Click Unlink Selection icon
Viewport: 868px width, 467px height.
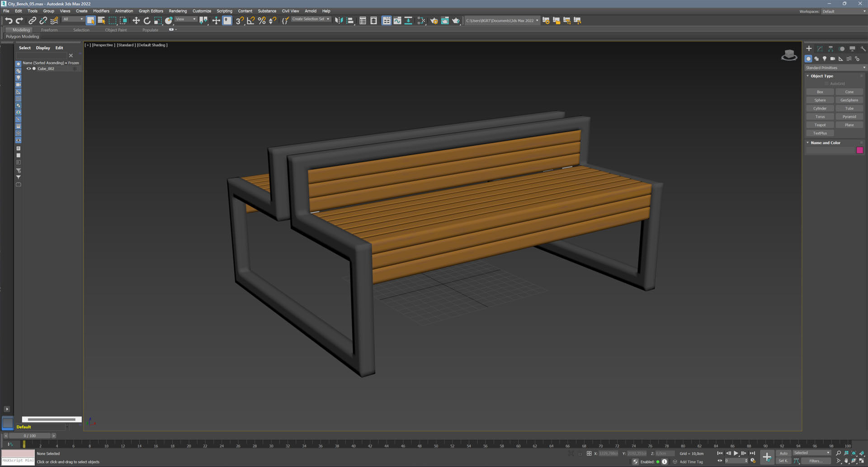pyautogui.click(x=43, y=20)
